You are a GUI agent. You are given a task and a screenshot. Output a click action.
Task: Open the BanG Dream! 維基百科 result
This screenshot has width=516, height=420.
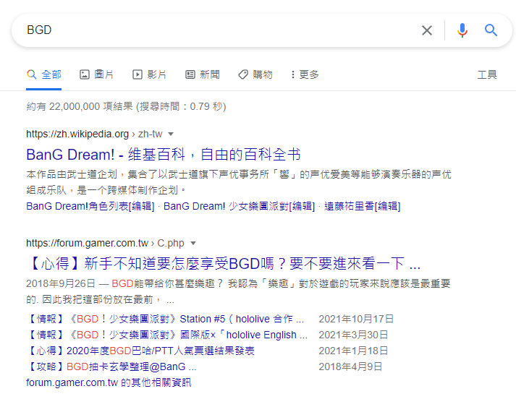164,155
